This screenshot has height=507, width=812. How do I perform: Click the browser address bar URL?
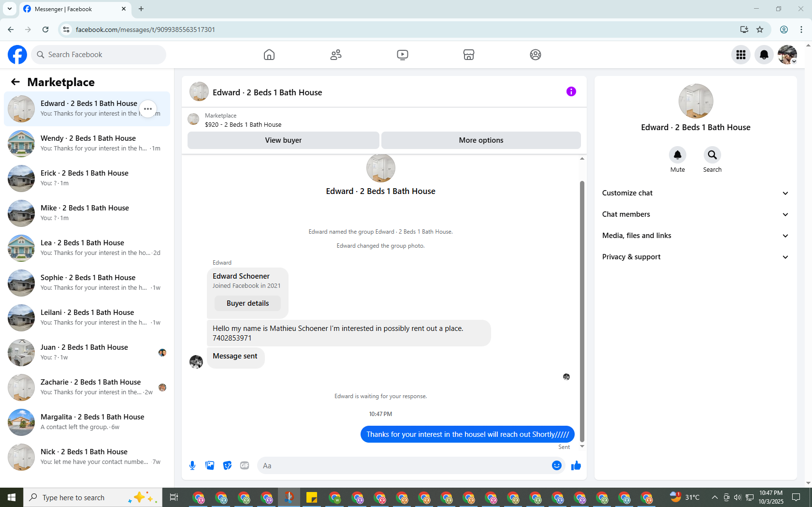point(145,30)
